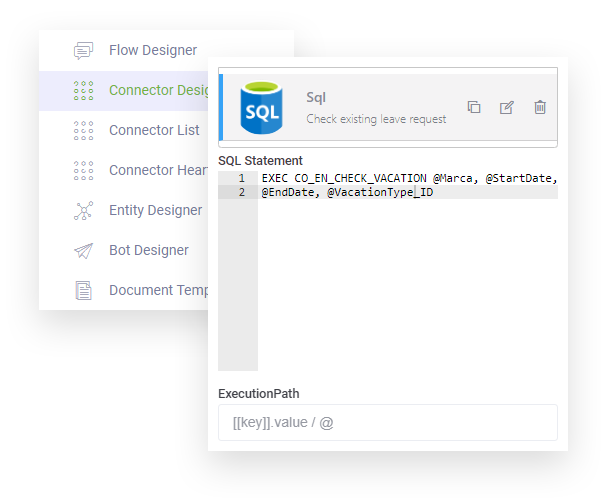Open Bot Designer
Viewport: 605px width, 500px height.
pos(123,250)
